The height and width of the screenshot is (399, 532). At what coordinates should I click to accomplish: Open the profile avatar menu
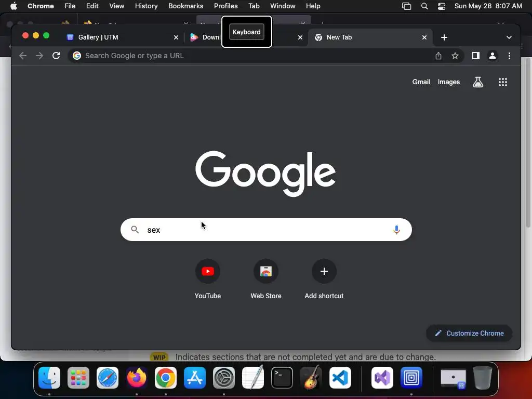pos(493,56)
